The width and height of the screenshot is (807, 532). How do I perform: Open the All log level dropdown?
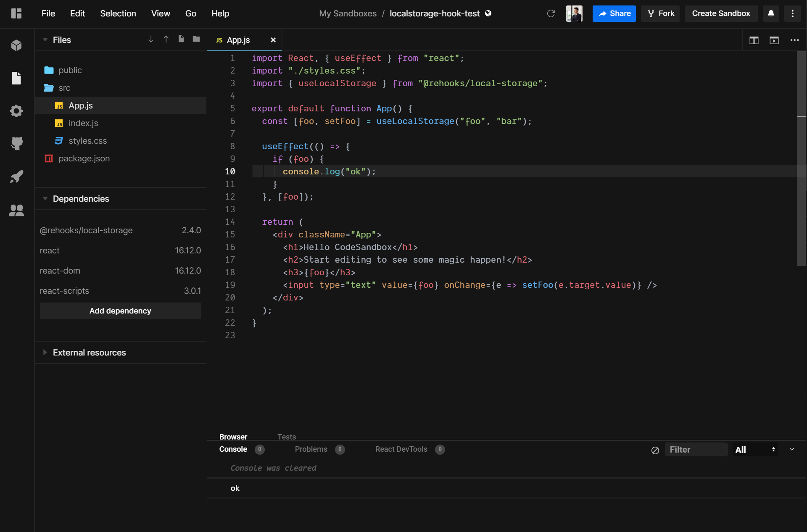point(755,450)
